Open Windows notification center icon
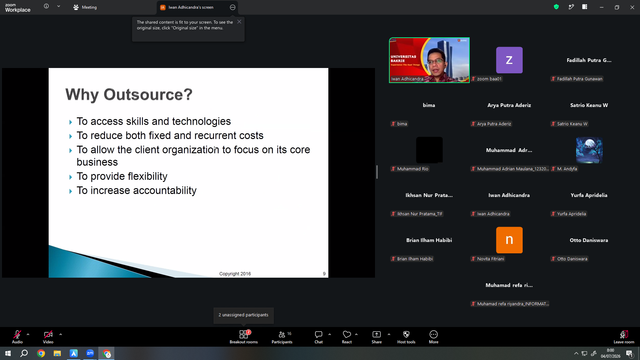 point(629,353)
